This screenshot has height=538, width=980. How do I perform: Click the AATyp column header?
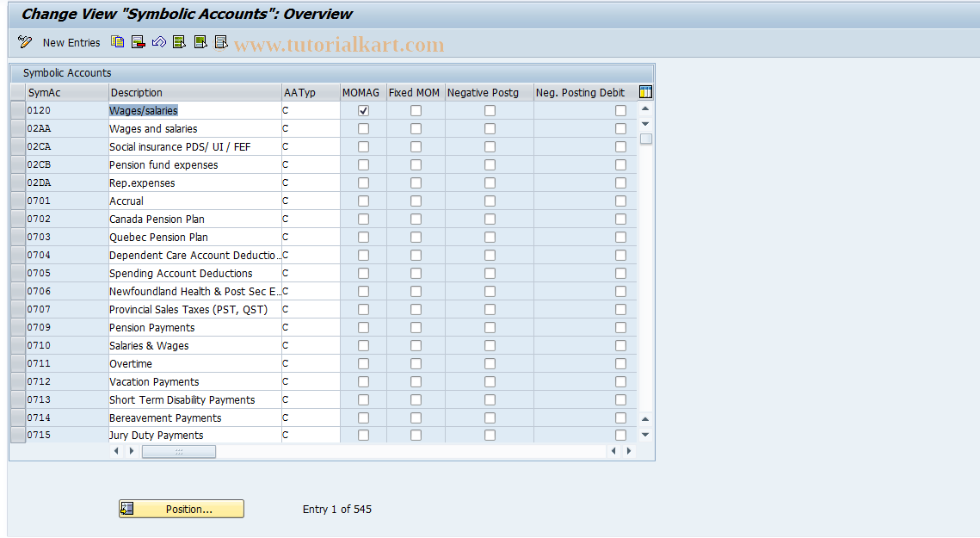coord(311,93)
